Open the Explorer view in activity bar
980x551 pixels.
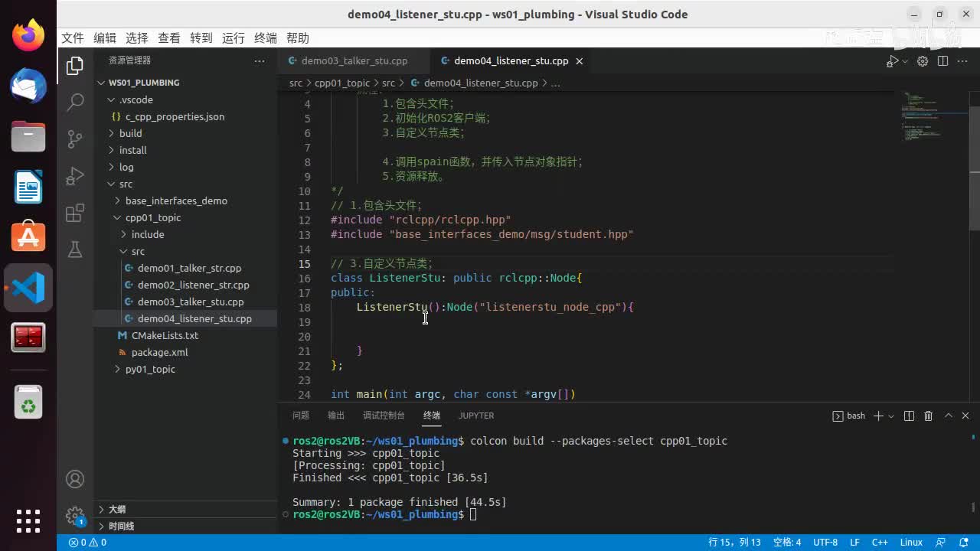coord(75,67)
